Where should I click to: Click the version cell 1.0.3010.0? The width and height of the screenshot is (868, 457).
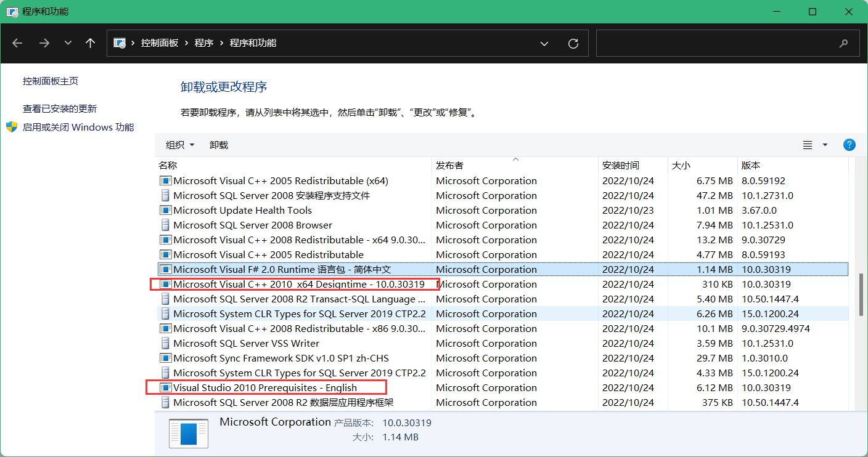click(765, 358)
